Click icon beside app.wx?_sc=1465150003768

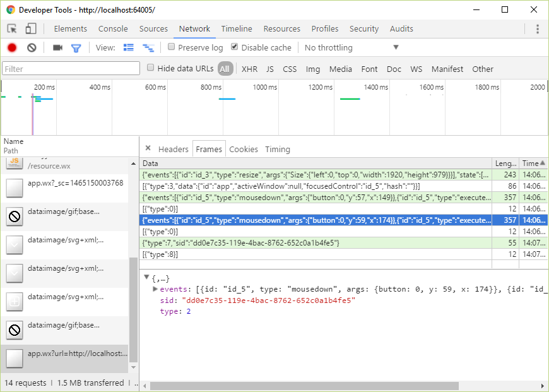pos(15,188)
